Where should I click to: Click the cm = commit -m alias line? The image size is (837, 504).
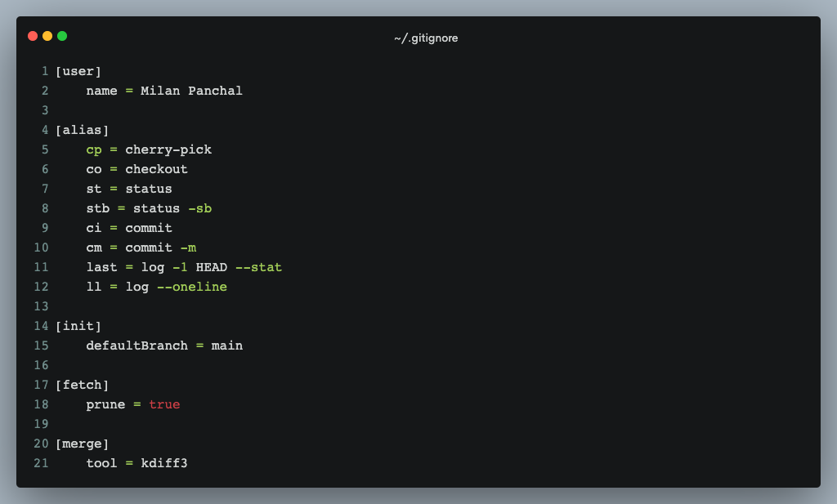(x=141, y=248)
